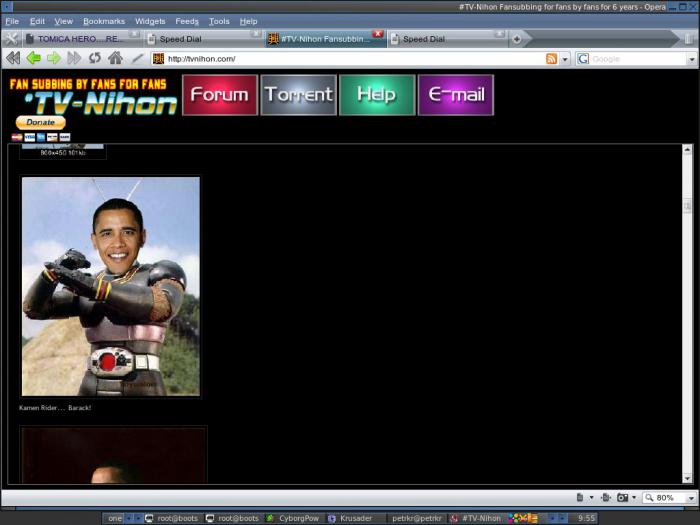The width and height of the screenshot is (700, 525).
Task: Click the Fast Forward navigation button
Action: click(74, 58)
